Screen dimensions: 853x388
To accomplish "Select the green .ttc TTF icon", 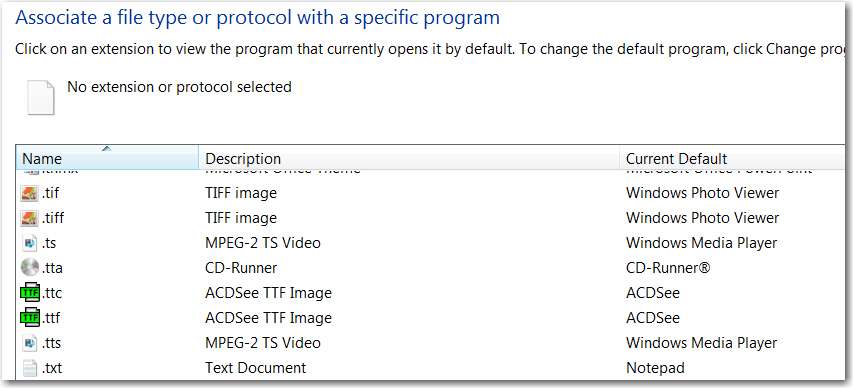I will [x=29, y=293].
